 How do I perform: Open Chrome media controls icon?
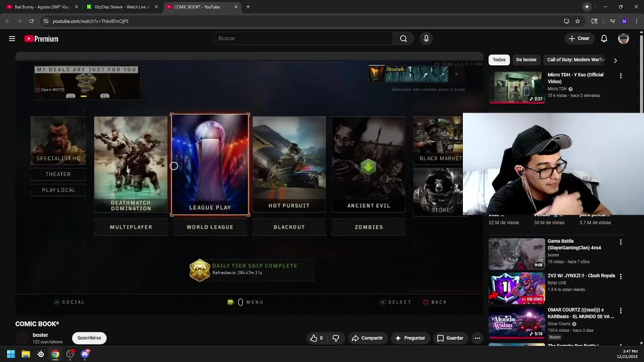pyautogui.click(x=612, y=21)
